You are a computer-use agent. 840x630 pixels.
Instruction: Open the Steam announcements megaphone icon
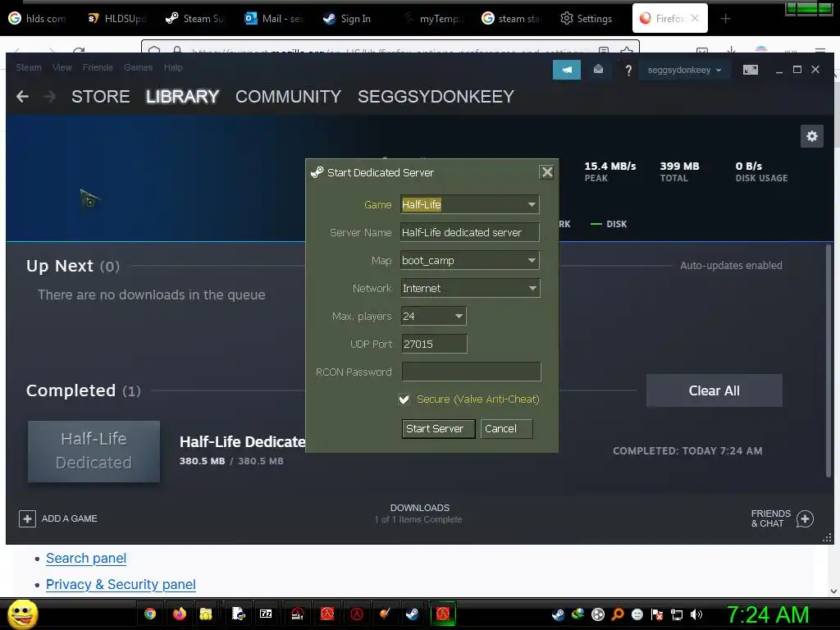(567, 70)
